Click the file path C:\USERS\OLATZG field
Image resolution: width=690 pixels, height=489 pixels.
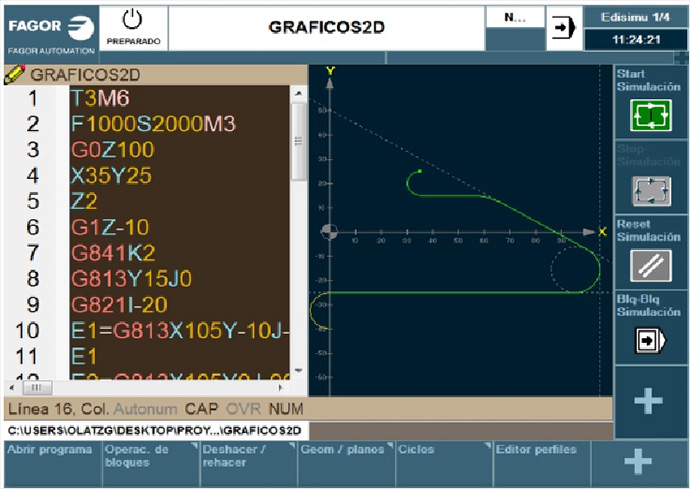[x=154, y=430]
